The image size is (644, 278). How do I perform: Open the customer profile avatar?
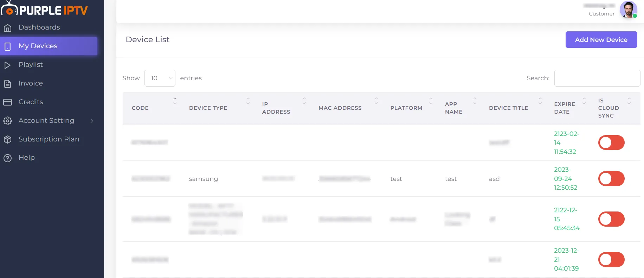628,10
